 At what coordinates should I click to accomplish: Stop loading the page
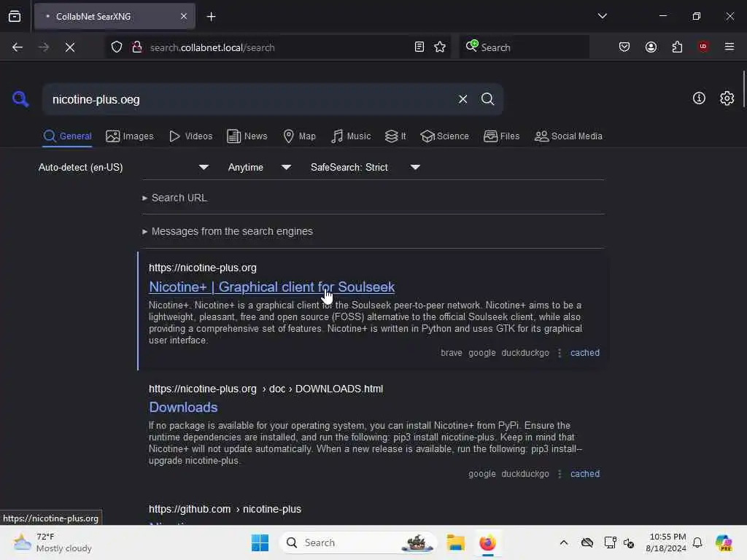69,47
